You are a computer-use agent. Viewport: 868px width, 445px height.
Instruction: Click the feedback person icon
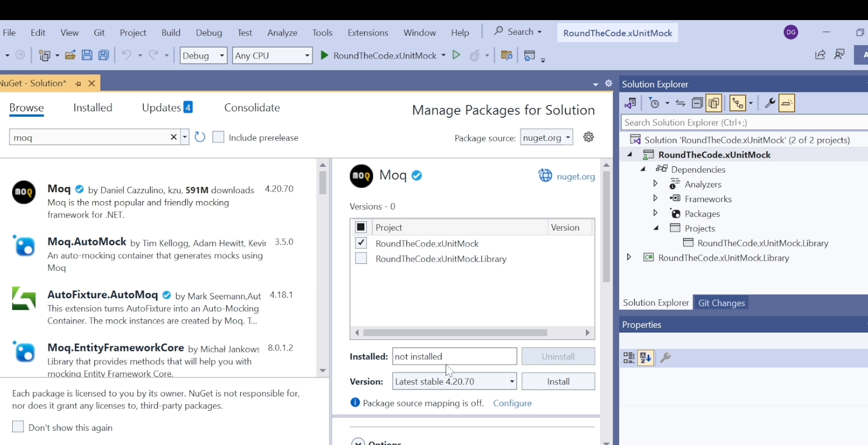coord(840,54)
